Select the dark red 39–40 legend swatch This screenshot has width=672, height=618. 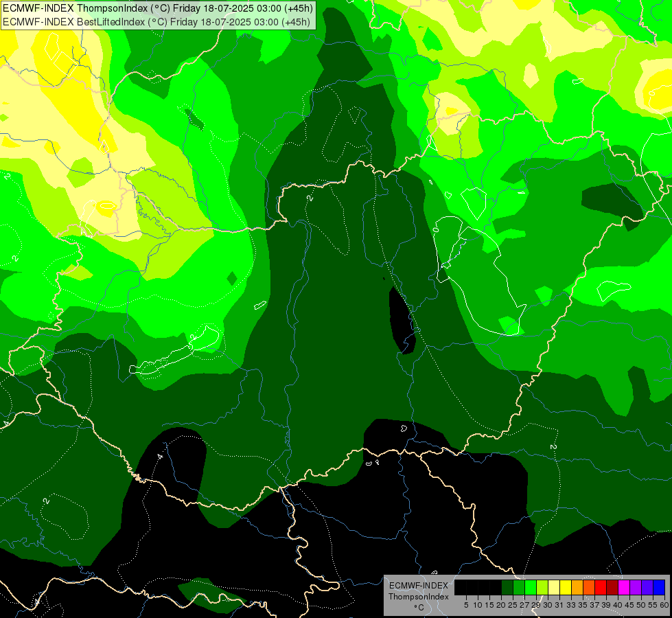[x=612, y=587]
